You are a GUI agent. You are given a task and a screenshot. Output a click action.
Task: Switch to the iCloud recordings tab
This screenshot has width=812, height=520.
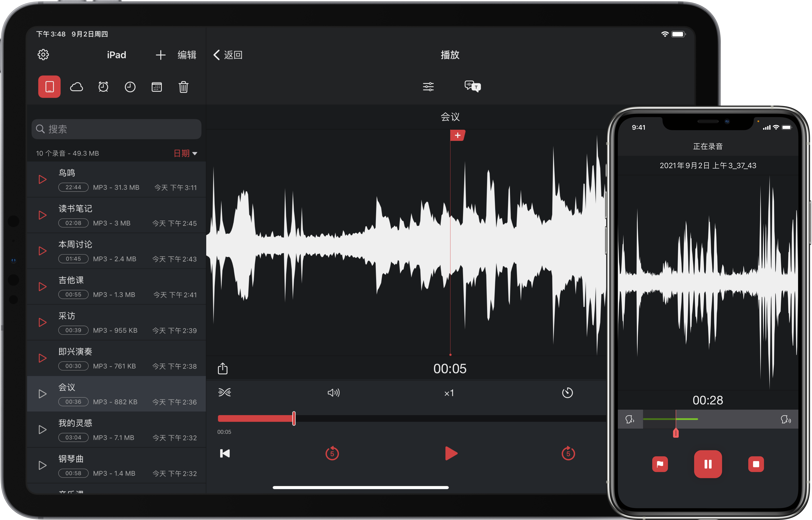76,87
